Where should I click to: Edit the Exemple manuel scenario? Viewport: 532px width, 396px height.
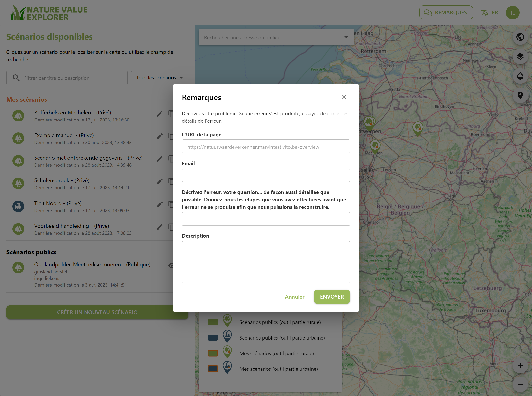(x=160, y=136)
